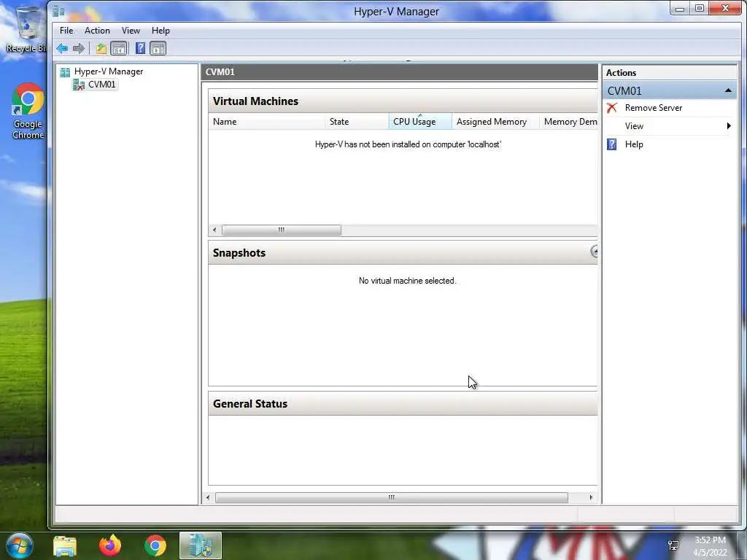Open the View menu in menu bar
This screenshot has height=560, width=747.
pos(131,31)
